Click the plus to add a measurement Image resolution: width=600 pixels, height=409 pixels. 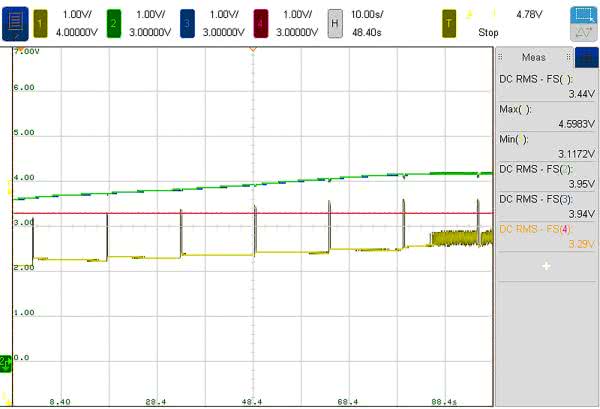click(546, 266)
